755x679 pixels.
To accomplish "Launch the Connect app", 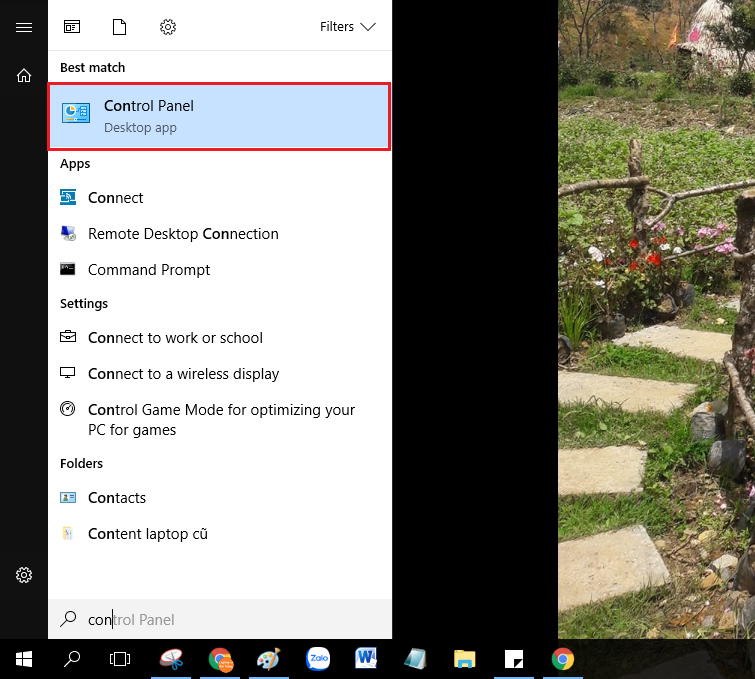I will (x=115, y=198).
